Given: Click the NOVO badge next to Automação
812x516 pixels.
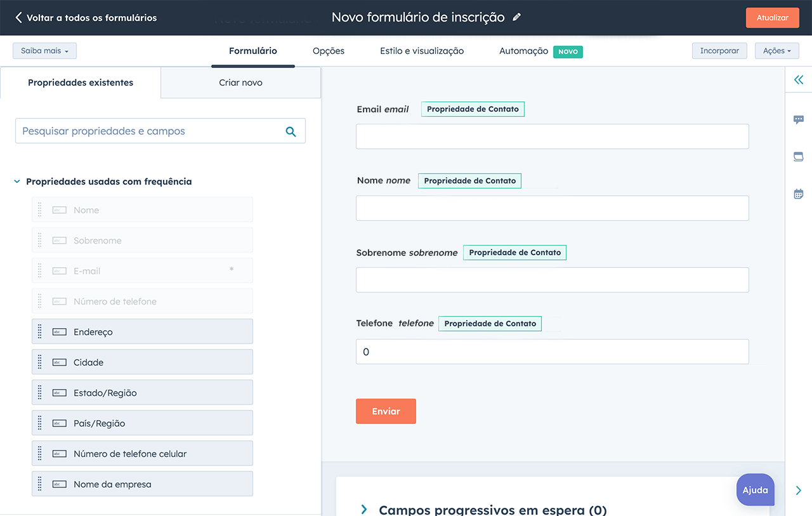Looking at the screenshot, I should 568,52.
